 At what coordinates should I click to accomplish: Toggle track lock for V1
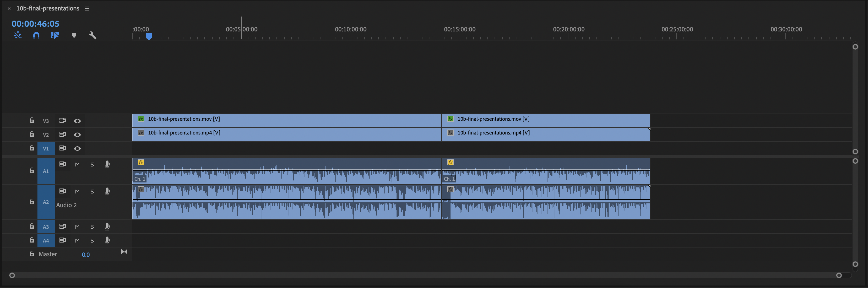32,148
